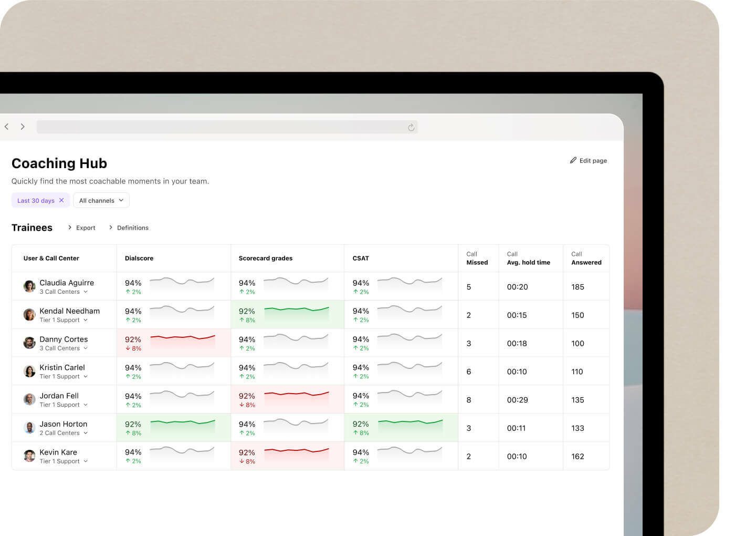Click Danny Cortes's avatar
Image resolution: width=756 pixels, height=536 pixels.
pyautogui.click(x=29, y=343)
